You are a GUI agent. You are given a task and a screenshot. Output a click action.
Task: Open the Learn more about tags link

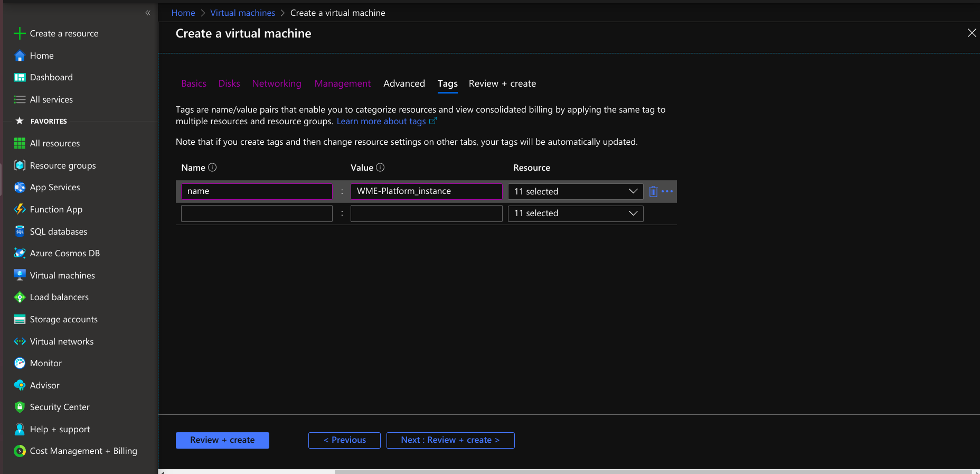pos(381,122)
